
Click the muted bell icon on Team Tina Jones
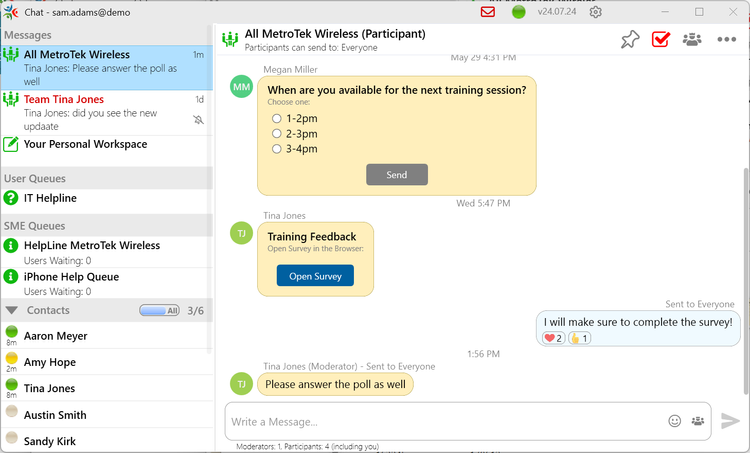coord(199,120)
